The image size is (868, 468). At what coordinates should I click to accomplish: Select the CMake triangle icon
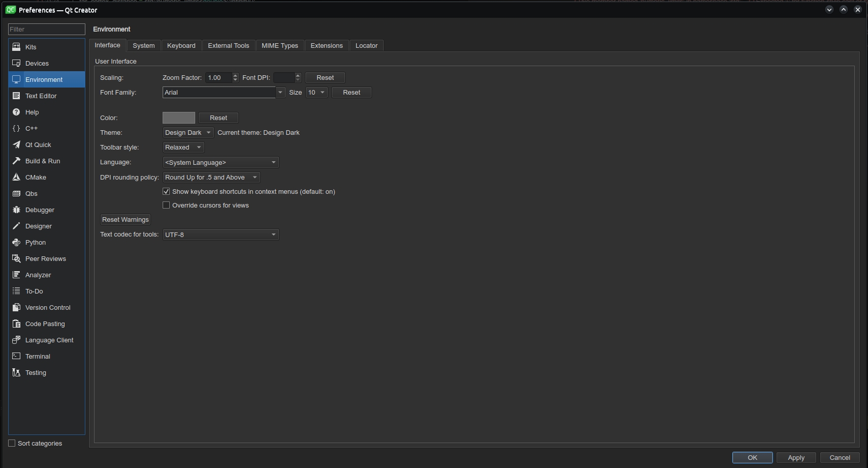[x=16, y=177]
